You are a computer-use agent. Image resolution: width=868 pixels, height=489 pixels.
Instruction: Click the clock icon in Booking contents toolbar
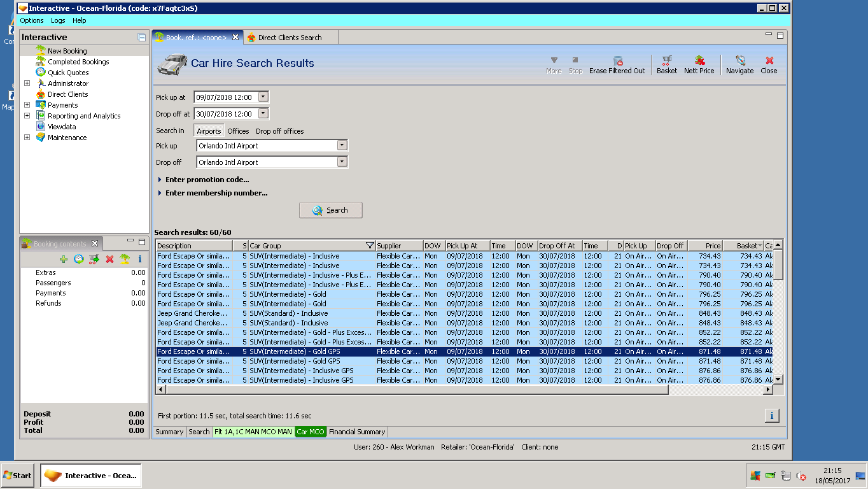[79, 259]
